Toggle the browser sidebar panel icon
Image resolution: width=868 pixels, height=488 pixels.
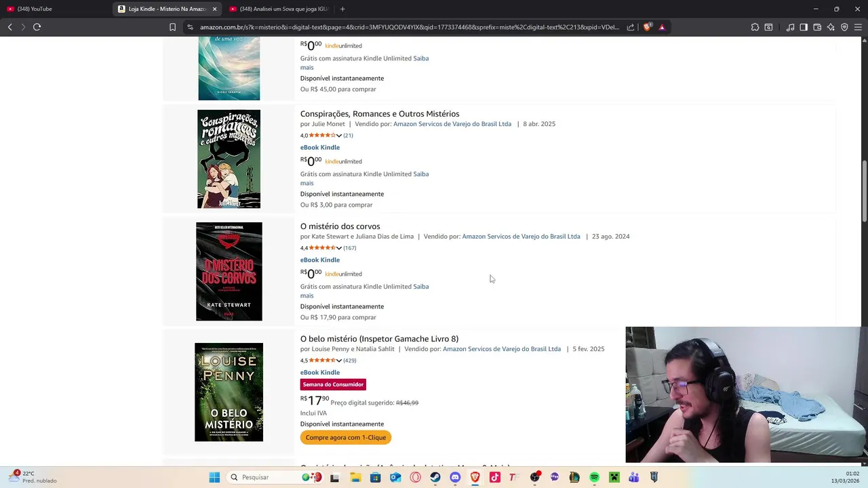pyautogui.click(x=804, y=27)
